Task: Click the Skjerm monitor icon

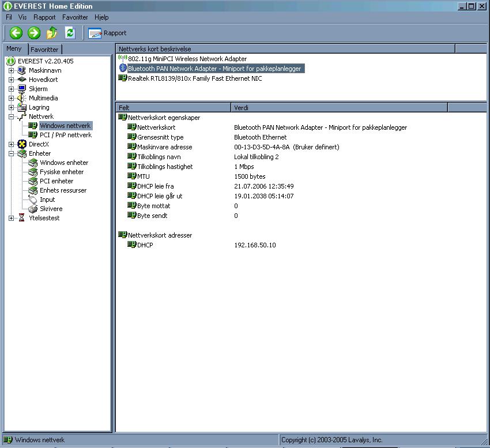Action: click(x=21, y=89)
